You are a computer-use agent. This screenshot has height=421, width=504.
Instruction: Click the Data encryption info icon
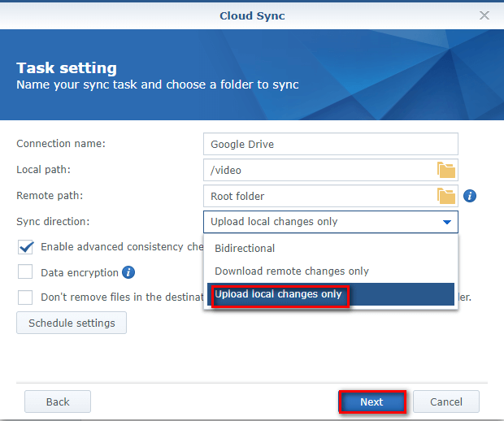(x=128, y=272)
